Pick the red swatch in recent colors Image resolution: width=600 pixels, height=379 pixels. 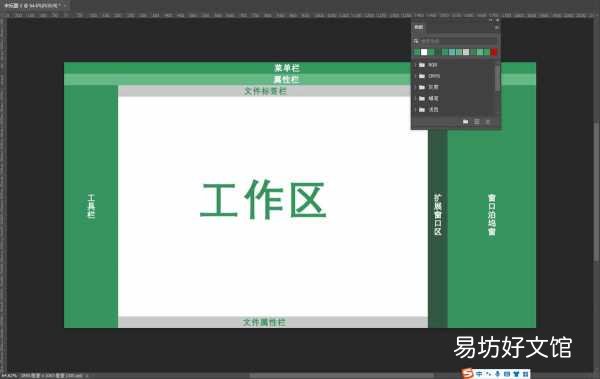coord(494,52)
